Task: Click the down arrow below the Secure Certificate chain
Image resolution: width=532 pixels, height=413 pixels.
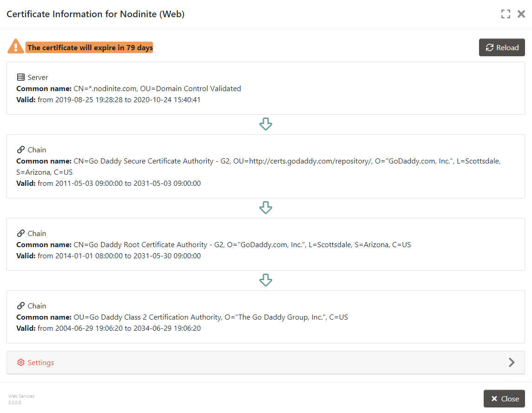Action: pos(266,208)
